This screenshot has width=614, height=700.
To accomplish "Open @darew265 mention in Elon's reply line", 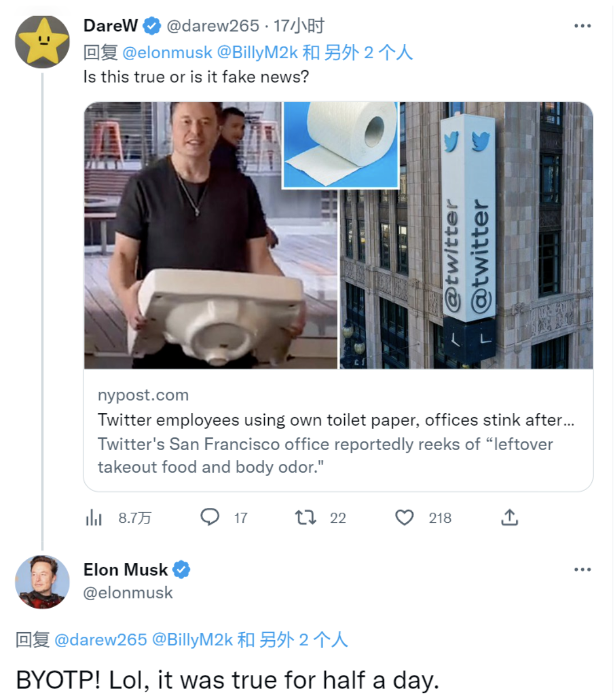I will click(x=100, y=639).
